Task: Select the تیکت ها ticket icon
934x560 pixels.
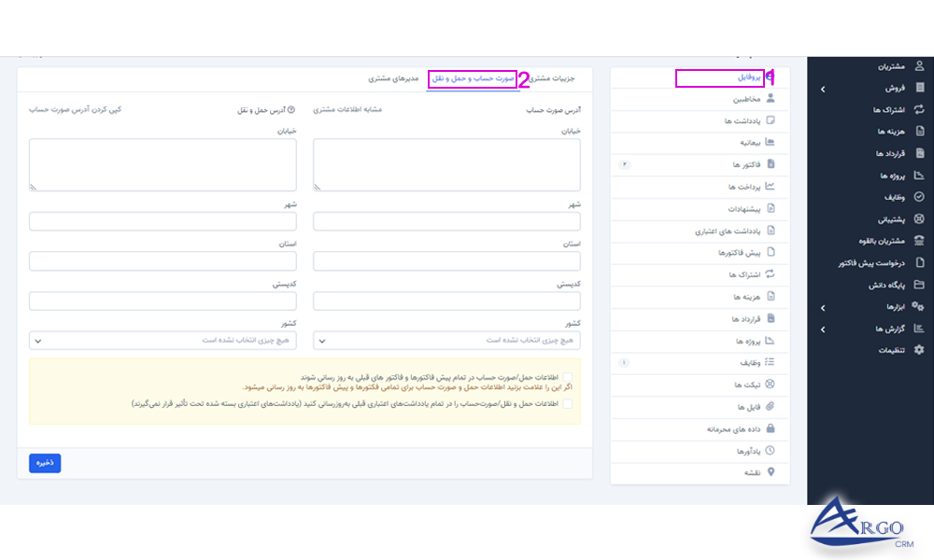Action: coord(772,384)
